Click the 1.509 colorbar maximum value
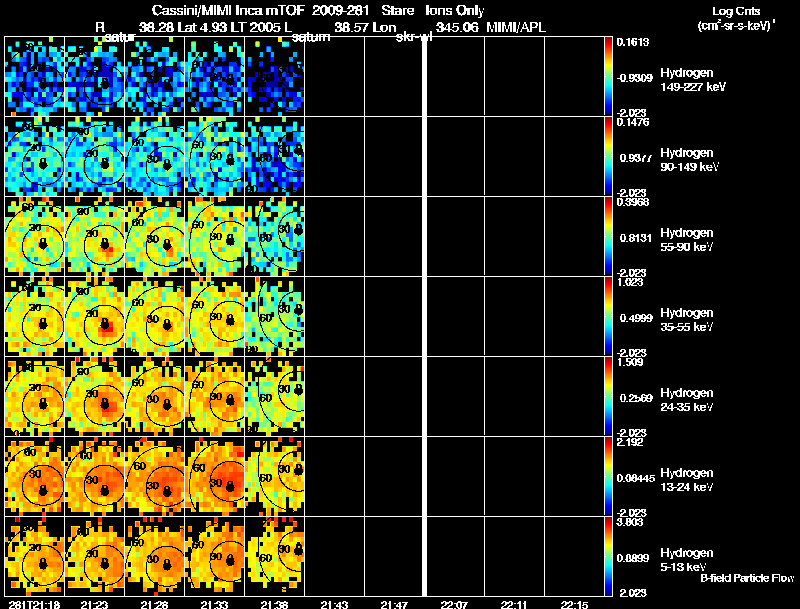The width and height of the screenshot is (800, 609). point(630,362)
